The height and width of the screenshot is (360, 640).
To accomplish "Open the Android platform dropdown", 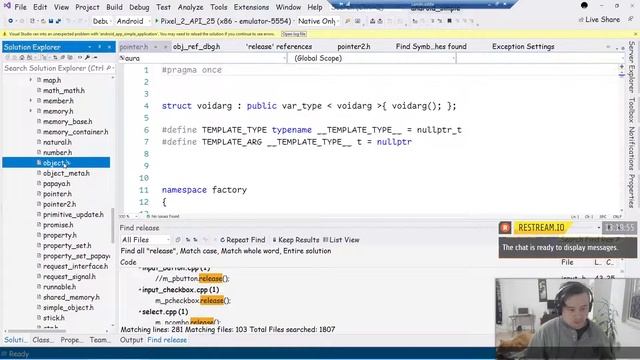I will coord(133,21).
